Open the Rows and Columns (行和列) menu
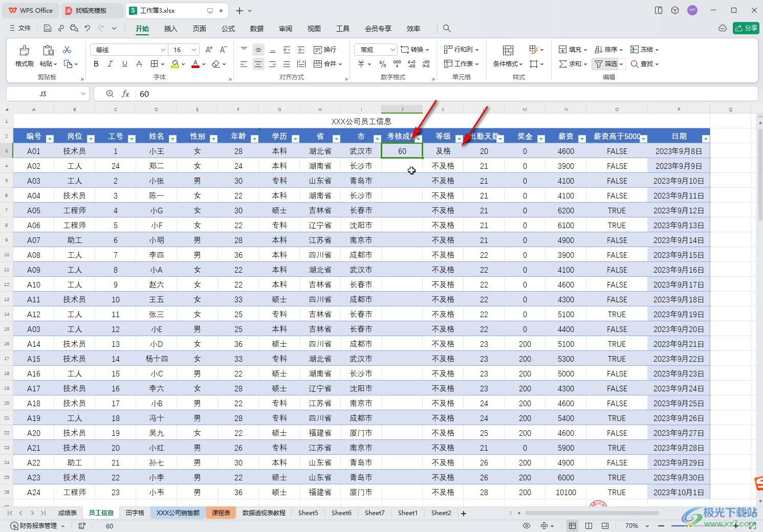This screenshot has height=532, width=763. click(x=461, y=50)
